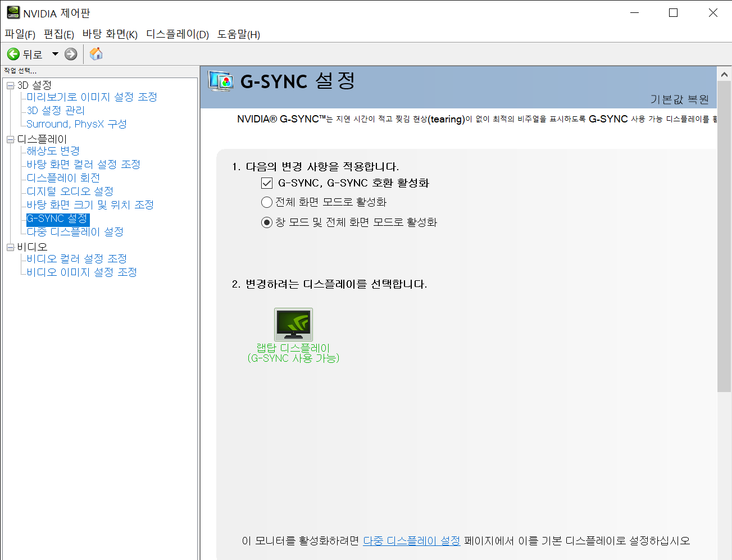The image size is (732, 560).
Task: Click the scrollbar up arrow
Action: [x=724, y=74]
